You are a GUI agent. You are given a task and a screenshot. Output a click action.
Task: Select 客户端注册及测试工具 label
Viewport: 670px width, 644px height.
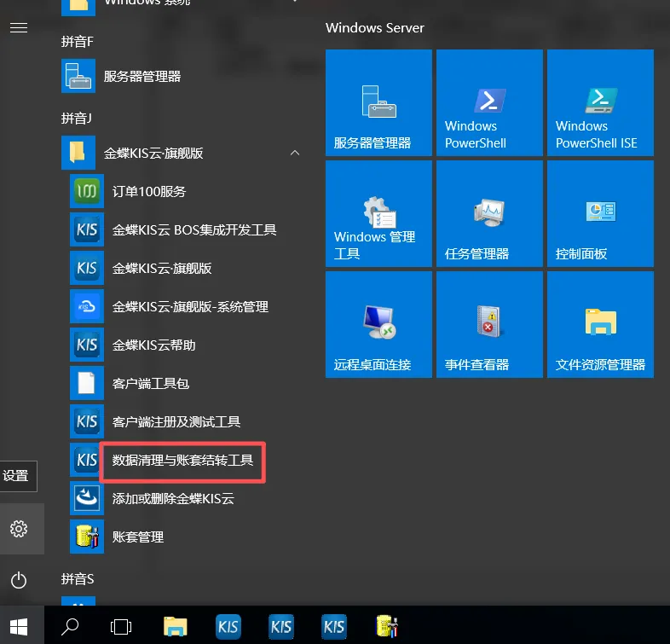tap(176, 422)
